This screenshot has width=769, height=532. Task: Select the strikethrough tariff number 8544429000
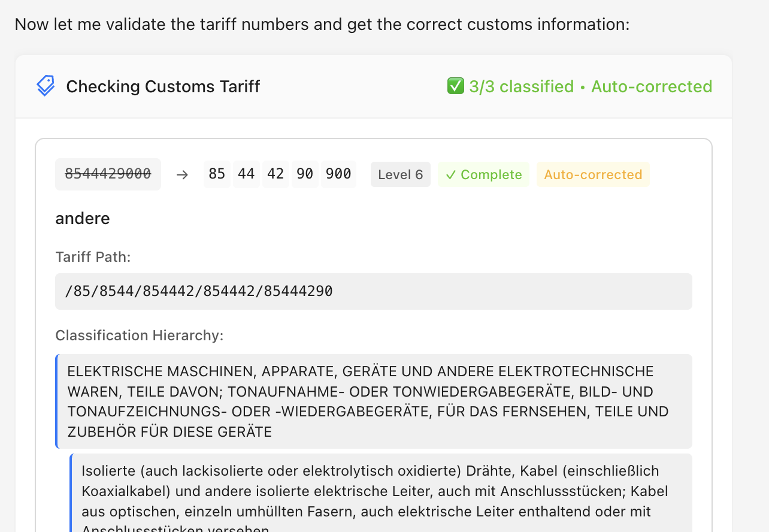coord(108,174)
